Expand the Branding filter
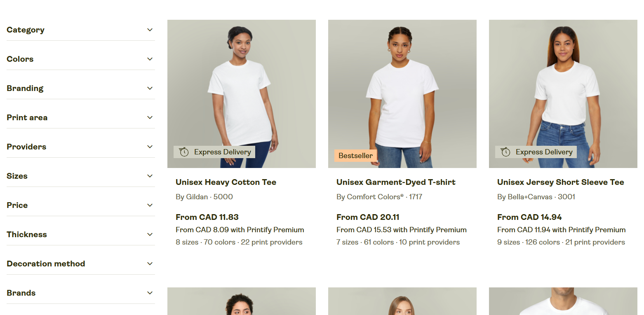Viewport: 644px width, 315px height. point(81,88)
